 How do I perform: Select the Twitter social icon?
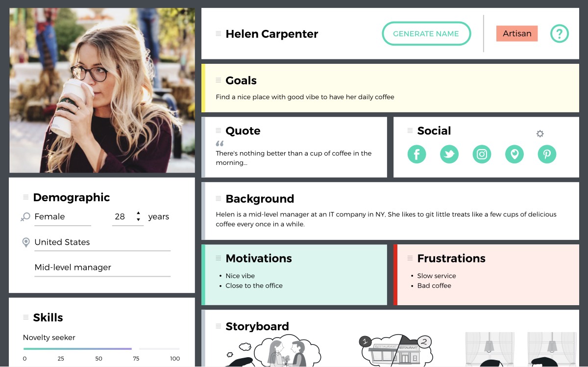tap(449, 155)
